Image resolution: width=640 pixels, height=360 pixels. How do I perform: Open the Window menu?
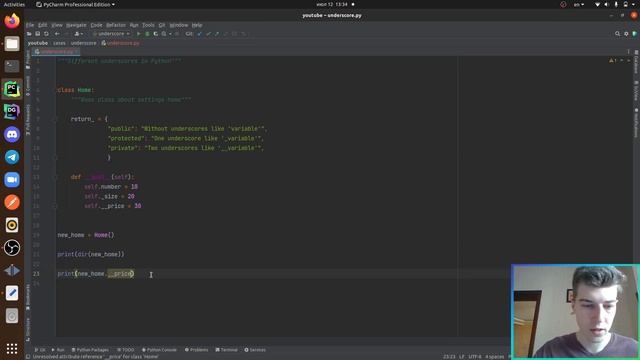click(178, 25)
